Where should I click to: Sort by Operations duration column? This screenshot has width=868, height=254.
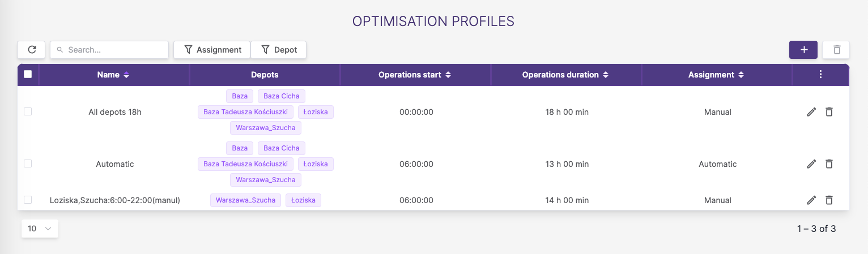[x=565, y=75]
